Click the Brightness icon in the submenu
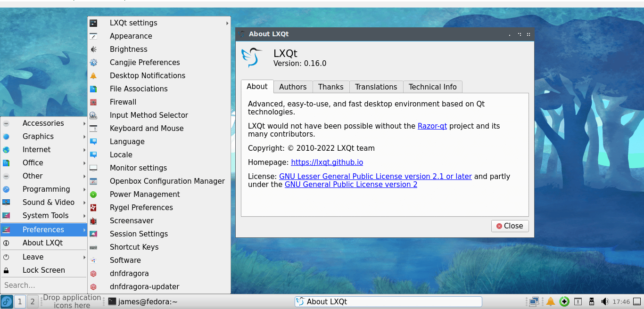 93,49
